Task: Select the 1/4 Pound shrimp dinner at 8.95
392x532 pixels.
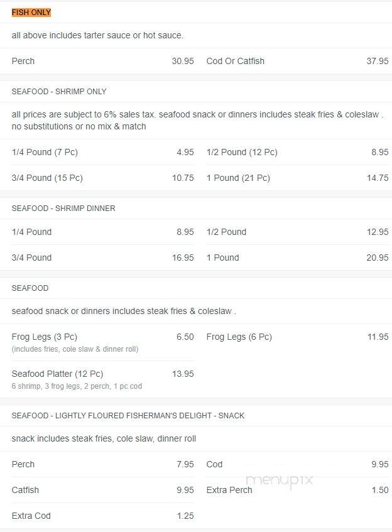Action: tap(102, 232)
